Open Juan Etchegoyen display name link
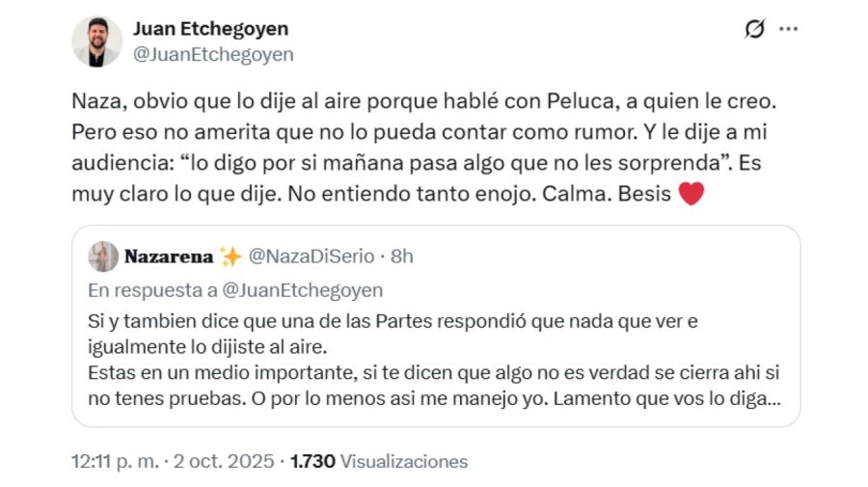 point(210,29)
